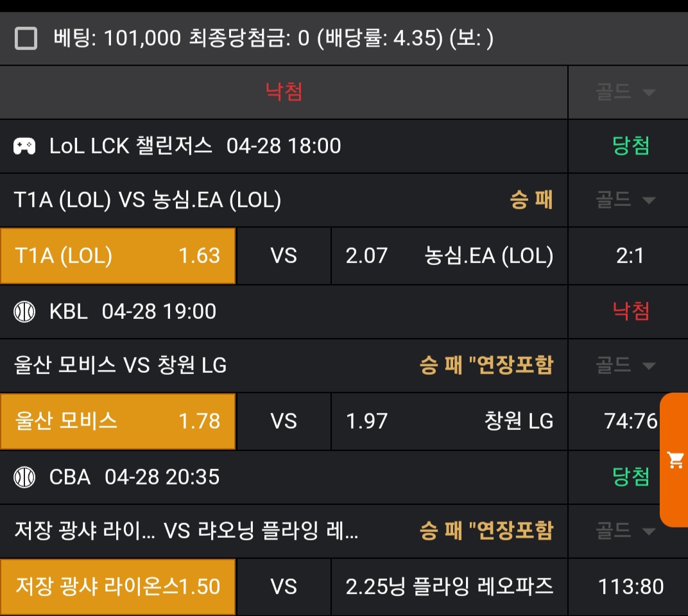Pick the 울산 모비스 1.78 odds button

coord(118,421)
